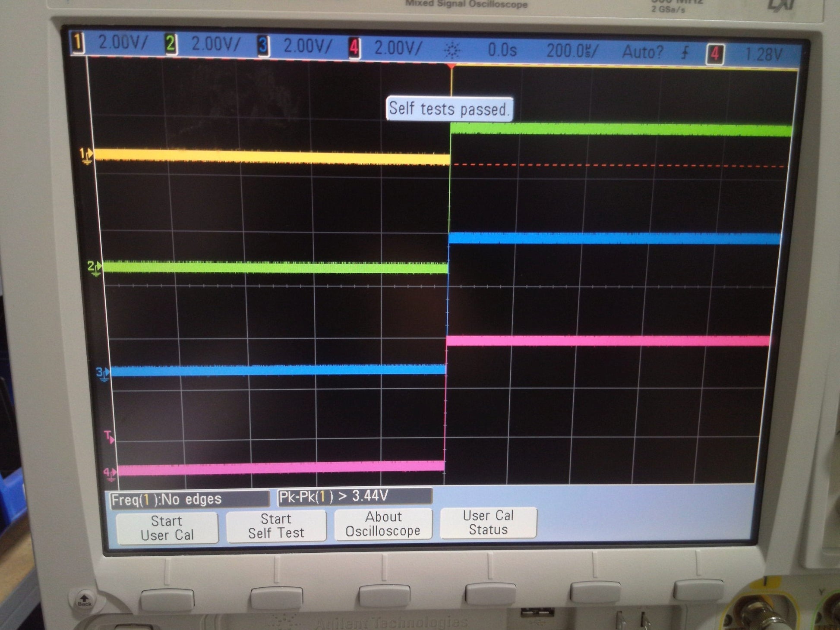Click channel 3 blue indicator badge
The height and width of the screenshot is (630, 840).
263,46
